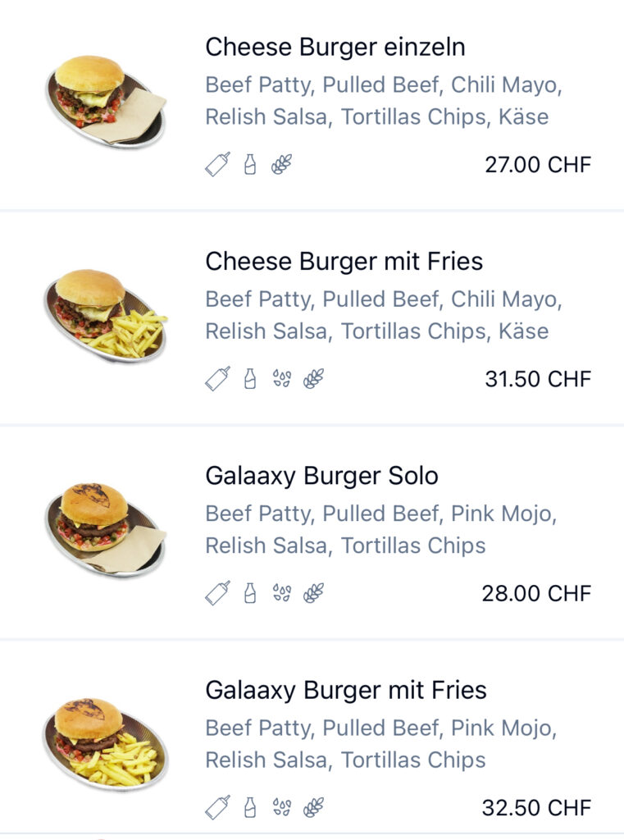Tap the sesame seeds icon under Cheese Burger mit Fries
624x840 pixels.
[x=282, y=379]
